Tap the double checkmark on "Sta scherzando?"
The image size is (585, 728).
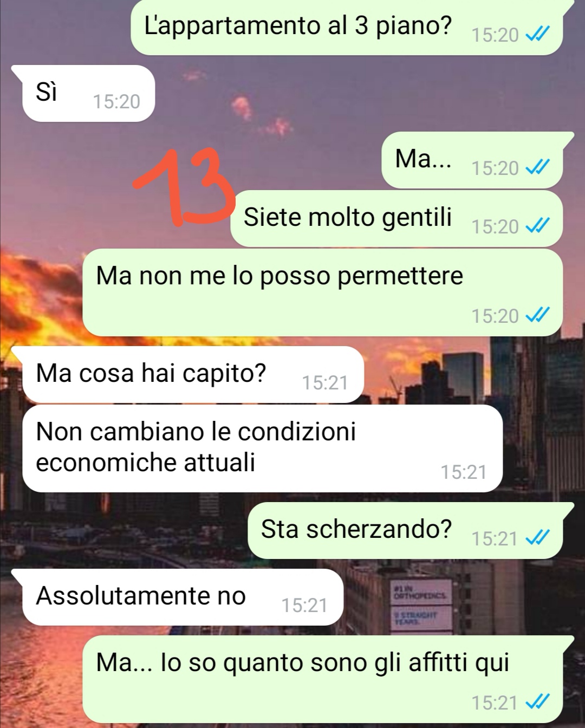click(538, 538)
